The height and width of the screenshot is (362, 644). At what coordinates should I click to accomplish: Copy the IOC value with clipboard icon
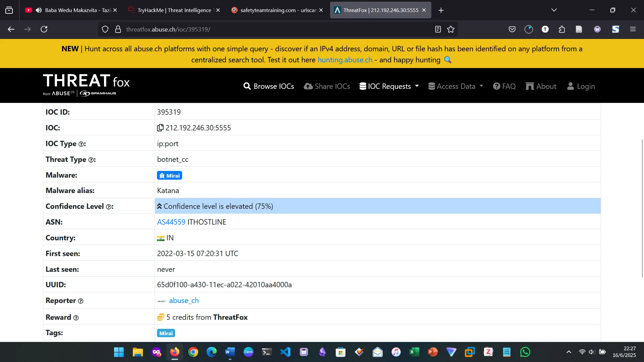point(160,128)
